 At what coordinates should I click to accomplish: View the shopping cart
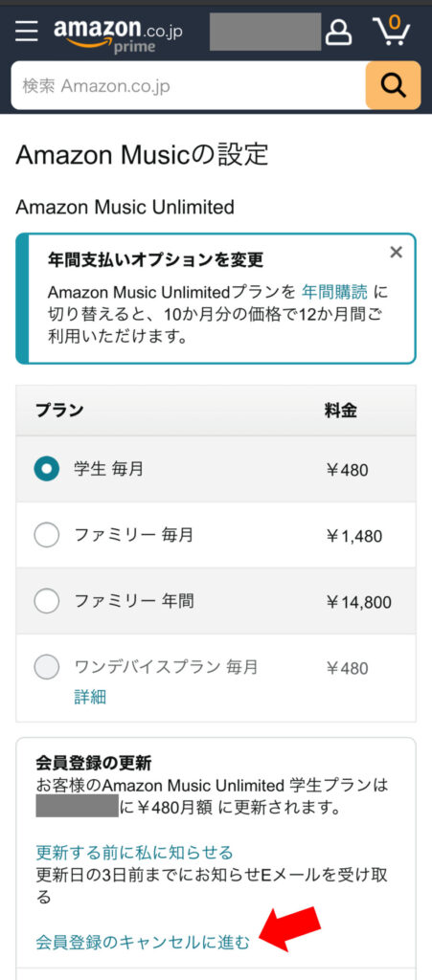[391, 31]
